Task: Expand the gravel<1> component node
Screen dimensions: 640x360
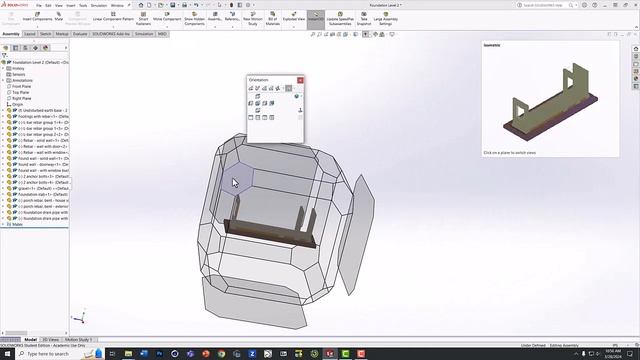Action: [3, 189]
